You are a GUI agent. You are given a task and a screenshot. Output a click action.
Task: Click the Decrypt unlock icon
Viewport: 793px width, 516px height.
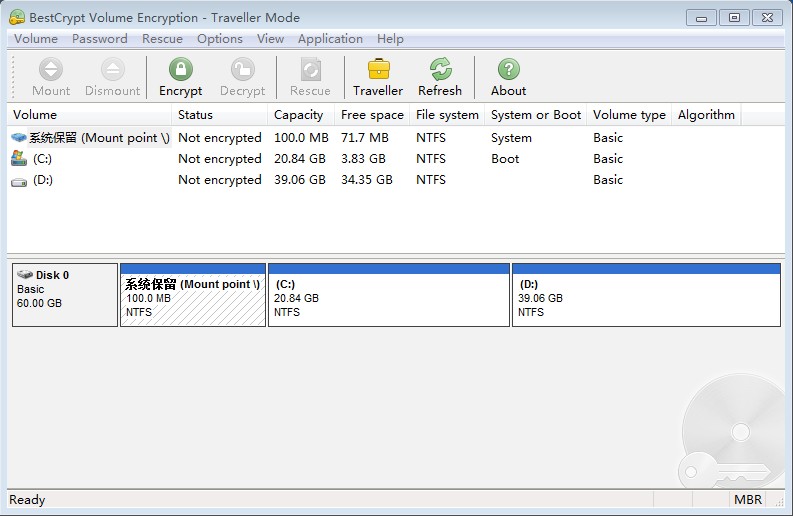point(242,69)
